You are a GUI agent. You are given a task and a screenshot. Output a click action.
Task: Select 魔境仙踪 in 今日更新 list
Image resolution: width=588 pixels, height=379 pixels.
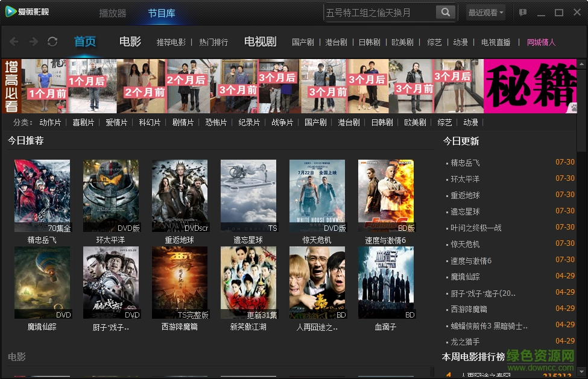pos(465,277)
